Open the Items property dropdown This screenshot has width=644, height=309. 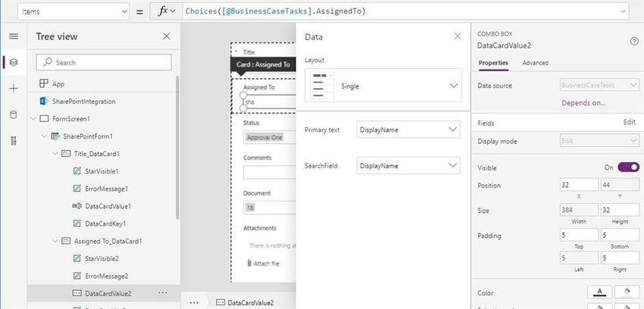click(73, 11)
